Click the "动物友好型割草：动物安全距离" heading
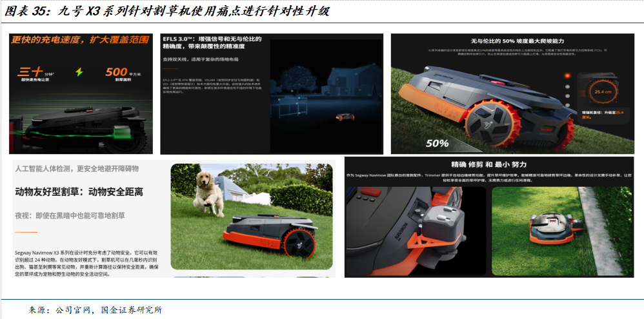Screen dimensions: 644x319 pos(79,191)
